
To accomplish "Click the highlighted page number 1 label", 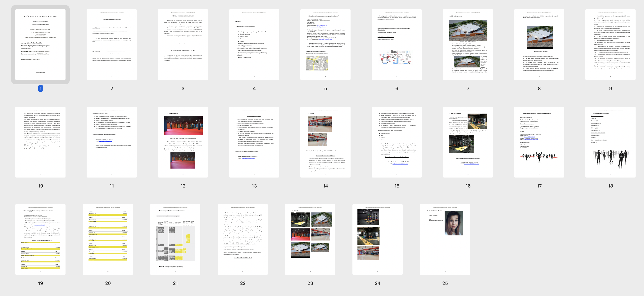I will point(40,88).
